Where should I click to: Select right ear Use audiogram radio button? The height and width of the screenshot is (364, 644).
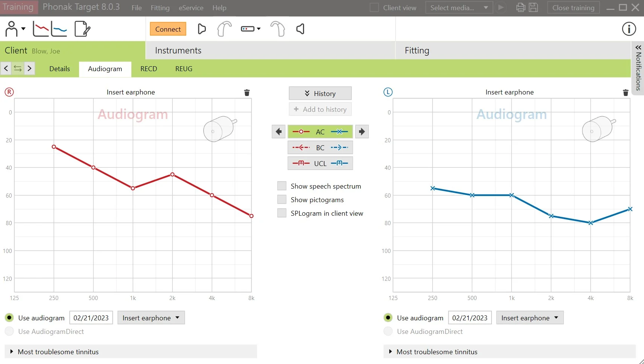pyautogui.click(x=9, y=318)
